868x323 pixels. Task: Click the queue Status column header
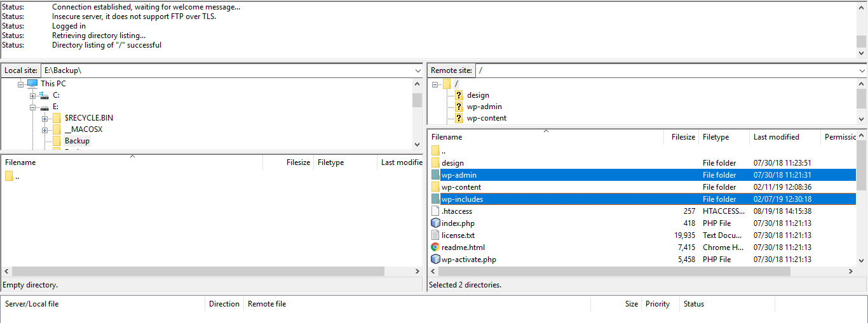(727, 304)
